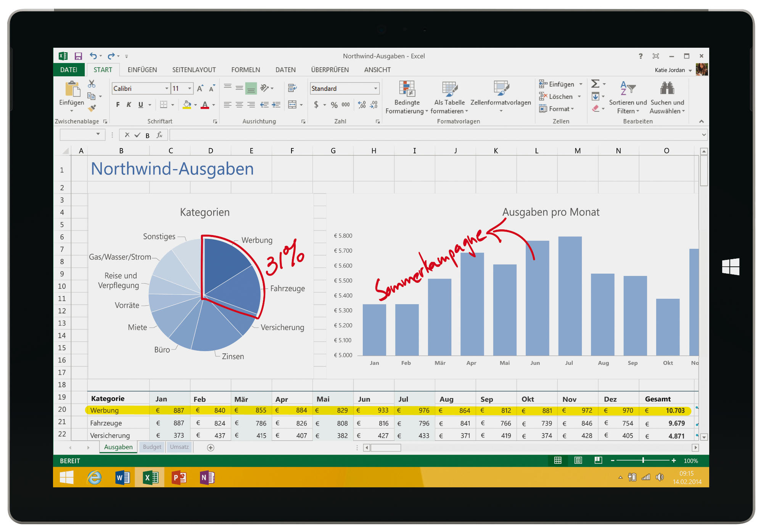Click the Wrap Text icon

point(292,88)
